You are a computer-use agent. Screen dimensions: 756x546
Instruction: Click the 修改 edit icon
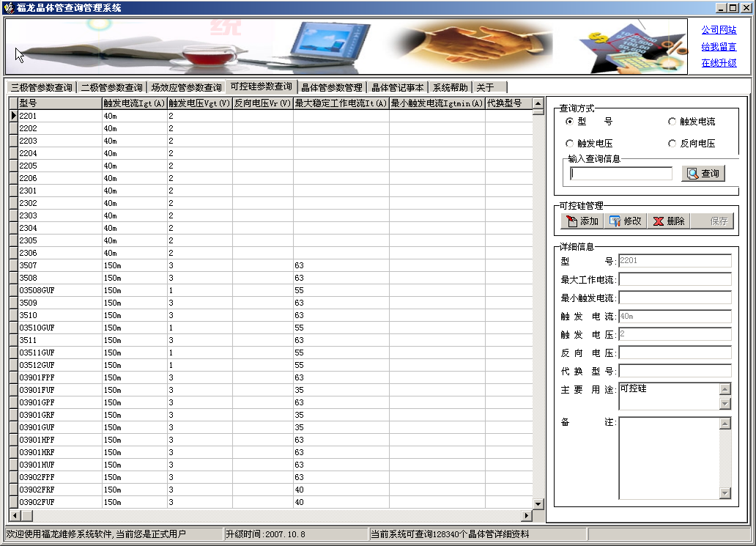coord(615,221)
